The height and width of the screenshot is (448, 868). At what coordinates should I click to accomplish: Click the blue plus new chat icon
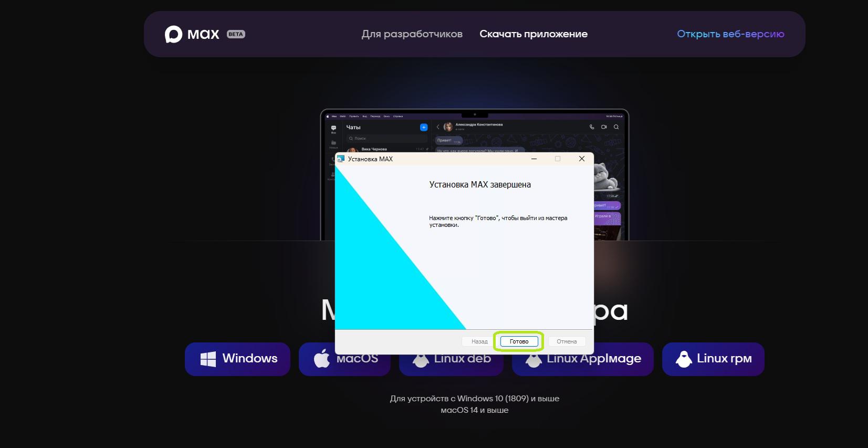[424, 127]
